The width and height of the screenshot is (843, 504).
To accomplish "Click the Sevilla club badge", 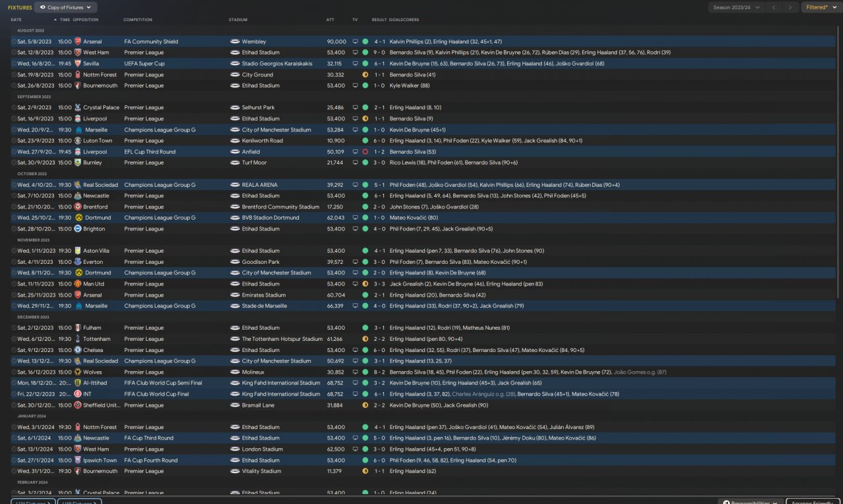I will 78,64.
